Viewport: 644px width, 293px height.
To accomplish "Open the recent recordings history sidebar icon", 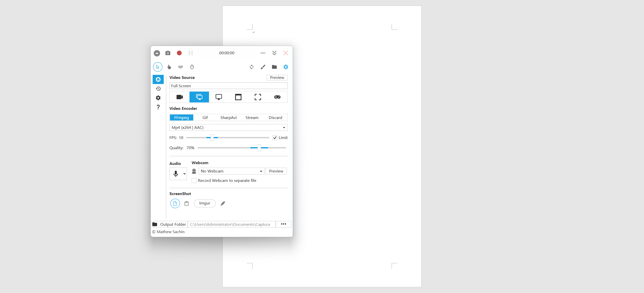I will point(158,89).
